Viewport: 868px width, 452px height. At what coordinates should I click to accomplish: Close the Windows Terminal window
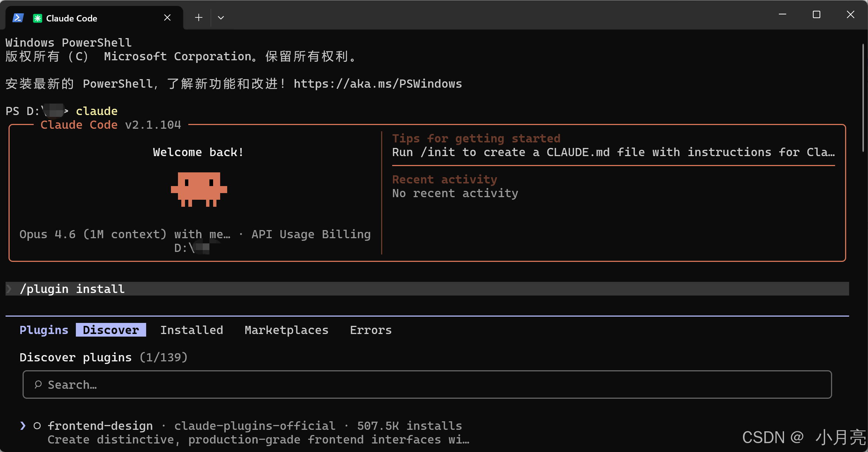point(851,14)
